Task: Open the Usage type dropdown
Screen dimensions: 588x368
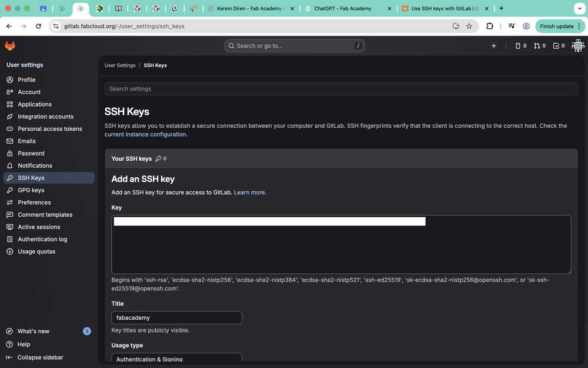Action: click(x=176, y=359)
